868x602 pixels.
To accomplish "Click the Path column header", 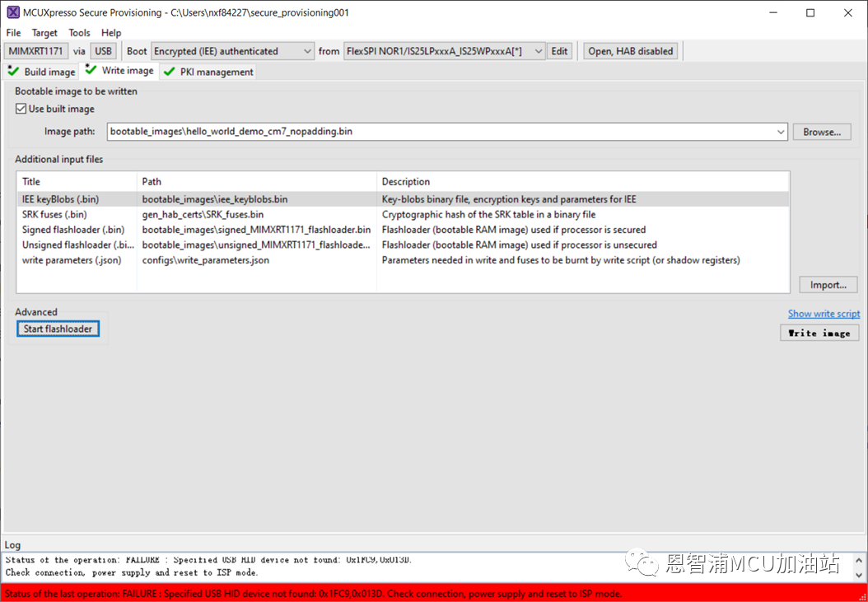I will [257, 182].
